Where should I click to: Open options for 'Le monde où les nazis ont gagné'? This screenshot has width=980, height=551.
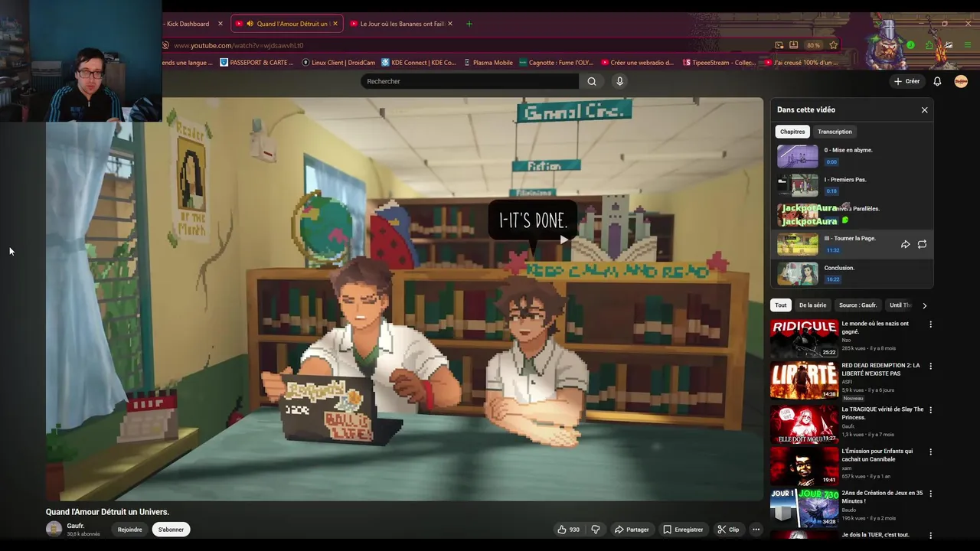click(x=930, y=324)
